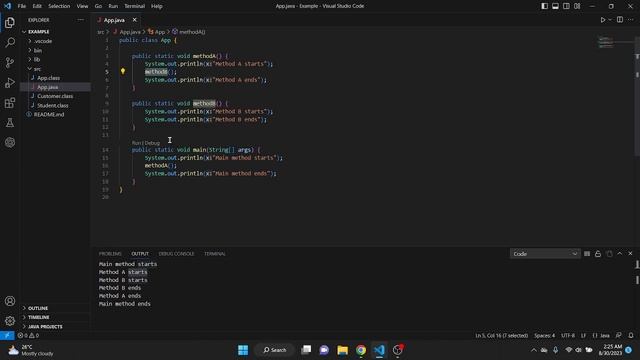Split the editor to the right
640x360 pixels.
[x=620, y=20]
